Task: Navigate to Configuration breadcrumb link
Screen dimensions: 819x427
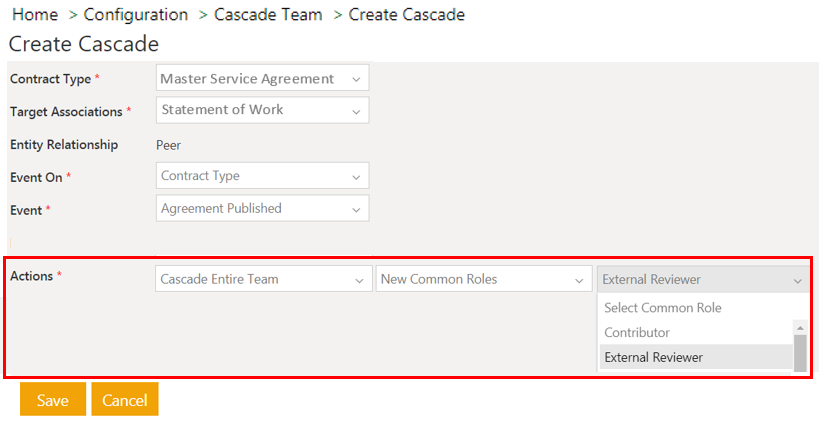Action: coord(135,15)
